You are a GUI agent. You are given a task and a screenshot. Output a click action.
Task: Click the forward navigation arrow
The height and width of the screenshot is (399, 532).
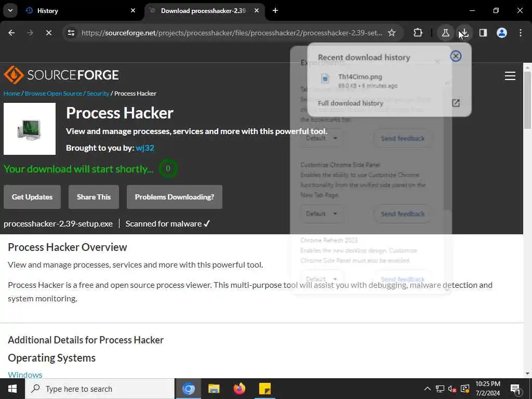pos(30,33)
